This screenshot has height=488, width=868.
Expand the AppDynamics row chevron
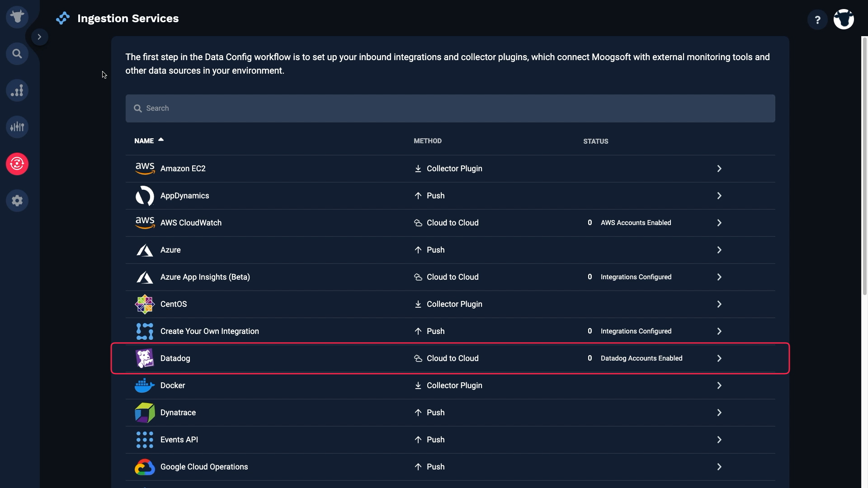click(719, 196)
